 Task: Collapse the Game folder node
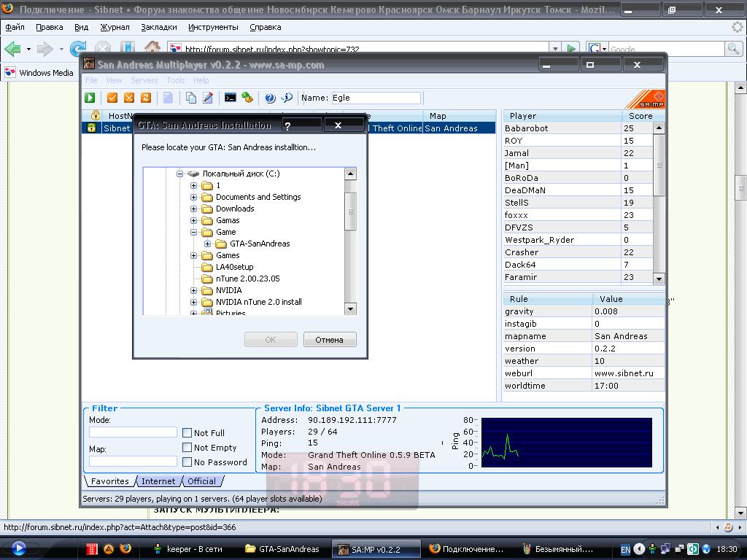(193, 232)
